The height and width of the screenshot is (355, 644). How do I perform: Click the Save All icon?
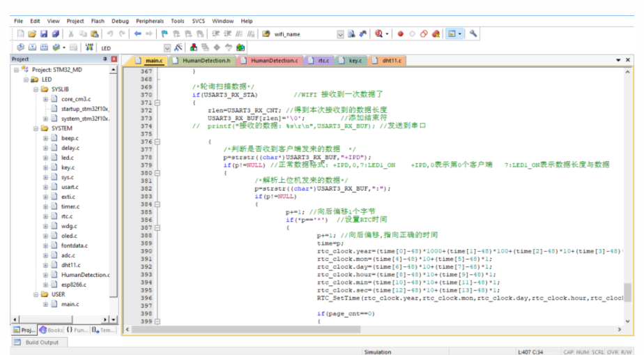point(56,34)
